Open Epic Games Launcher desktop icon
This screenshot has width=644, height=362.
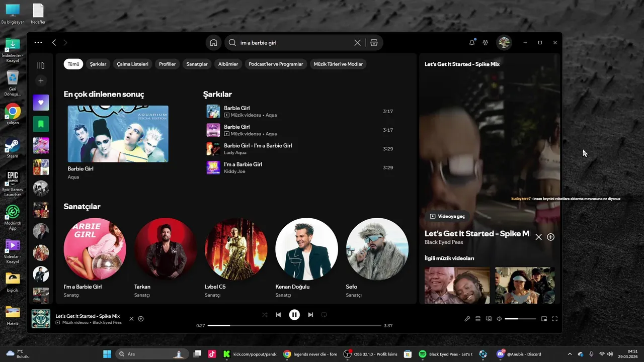(x=13, y=184)
